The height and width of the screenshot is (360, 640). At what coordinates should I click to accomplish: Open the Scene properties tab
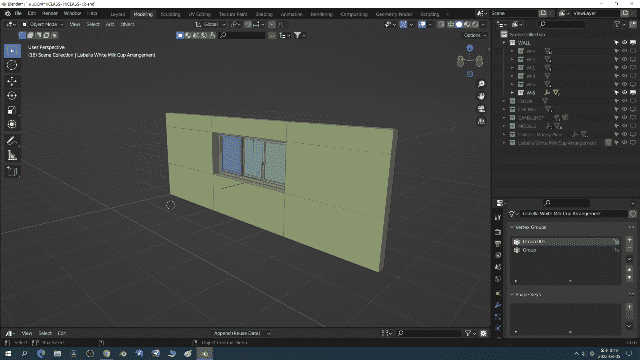pos(498,267)
